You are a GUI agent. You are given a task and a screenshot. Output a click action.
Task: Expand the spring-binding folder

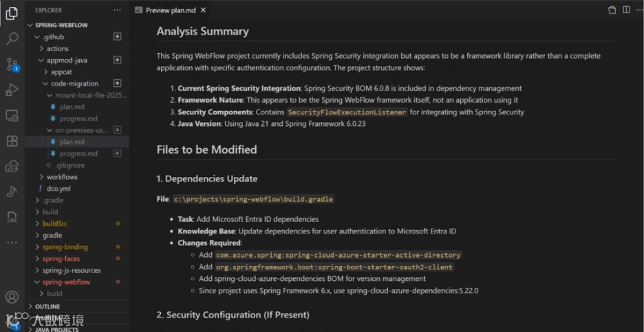click(x=65, y=247)
